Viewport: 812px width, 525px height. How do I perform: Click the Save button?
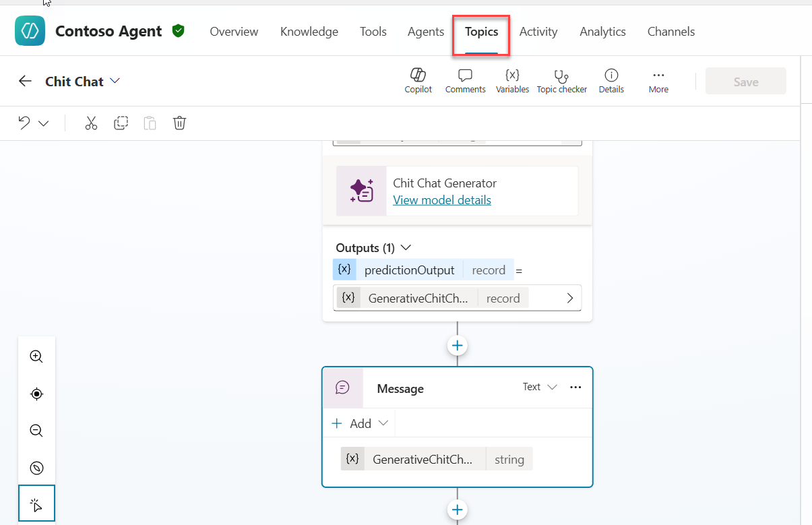tap(745, 82)
